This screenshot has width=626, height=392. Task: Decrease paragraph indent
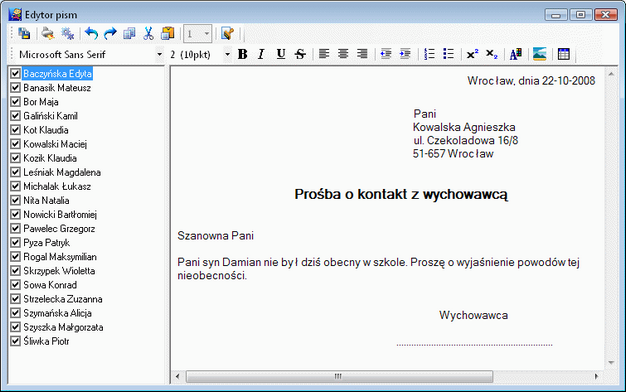(x=386, y=54)
